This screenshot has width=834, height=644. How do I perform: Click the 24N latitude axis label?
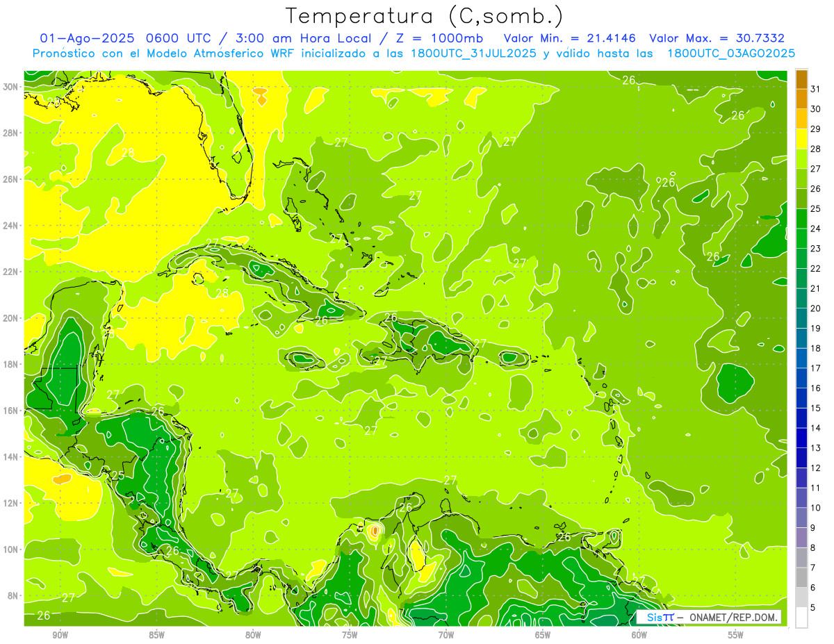[11, 225]
